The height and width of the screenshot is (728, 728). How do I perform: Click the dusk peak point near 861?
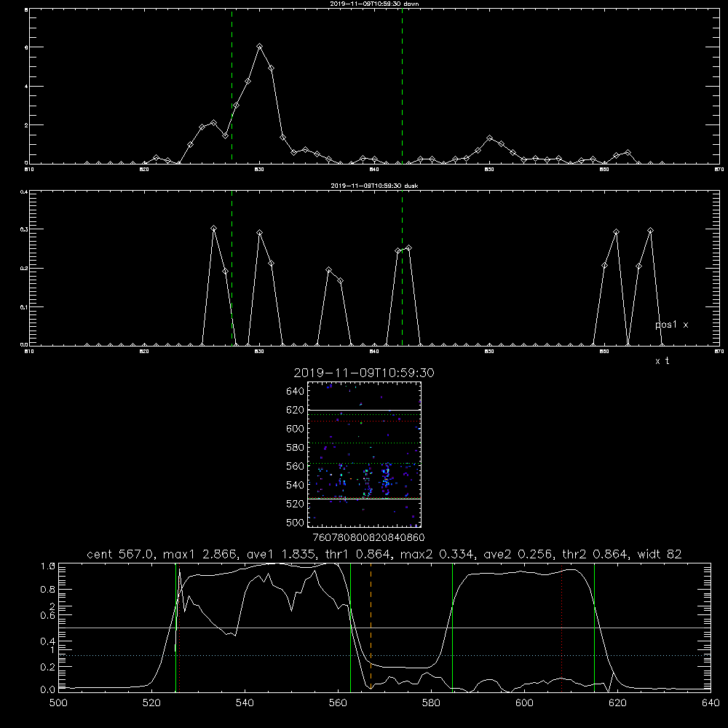(616, 232)
